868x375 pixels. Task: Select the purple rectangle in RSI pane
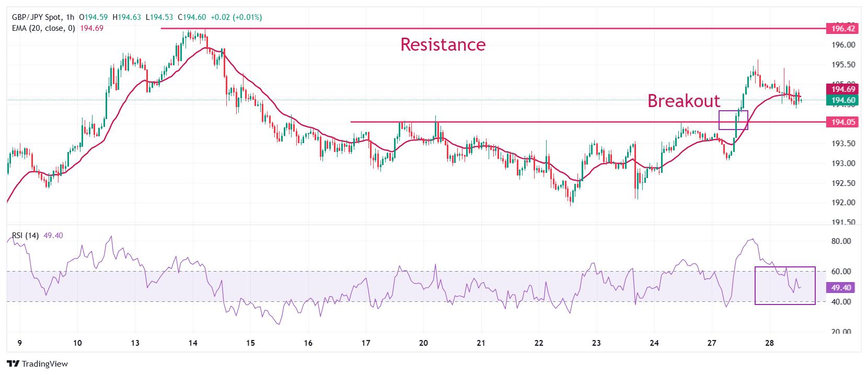785,285
